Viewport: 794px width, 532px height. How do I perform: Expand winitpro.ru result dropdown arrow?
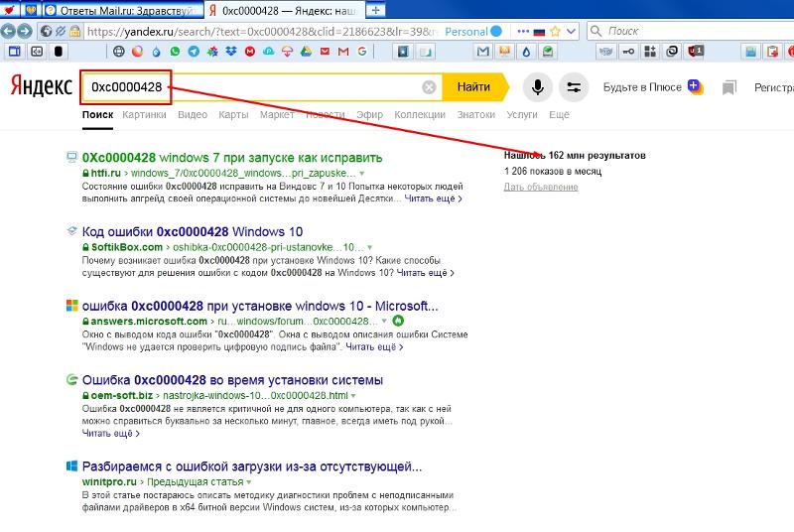pyautogui.click(x=249, y=482)
